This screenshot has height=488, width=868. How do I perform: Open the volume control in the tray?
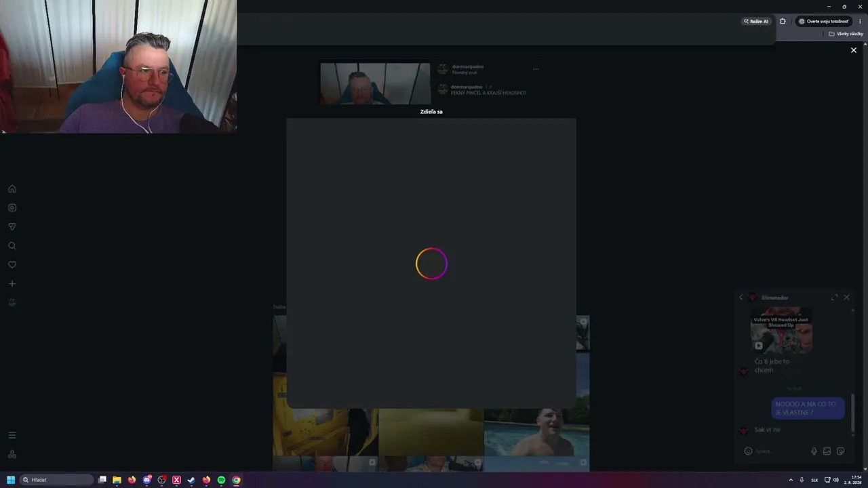835,480
